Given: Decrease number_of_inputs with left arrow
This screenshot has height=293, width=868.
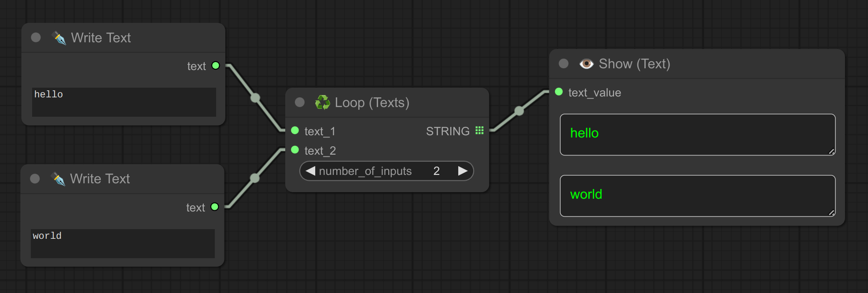Looking at the screenshot, I should click(310, 171).
